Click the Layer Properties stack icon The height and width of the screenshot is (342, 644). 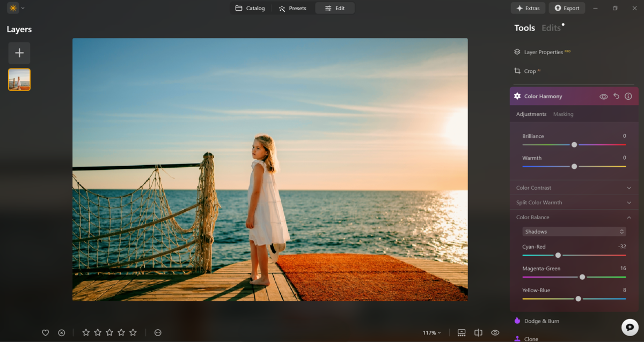coord(517,52)
